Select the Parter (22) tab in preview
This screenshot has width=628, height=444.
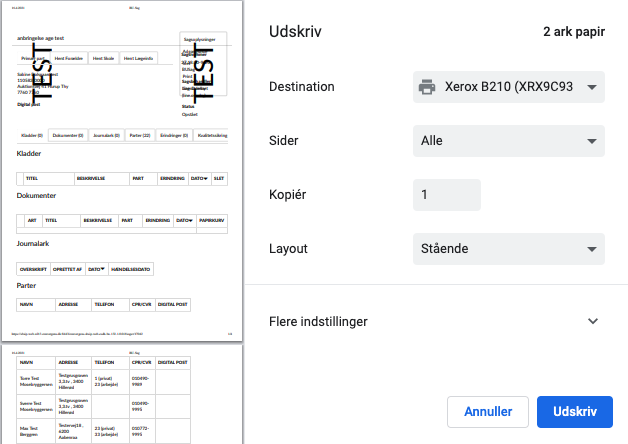coord(138,134)
